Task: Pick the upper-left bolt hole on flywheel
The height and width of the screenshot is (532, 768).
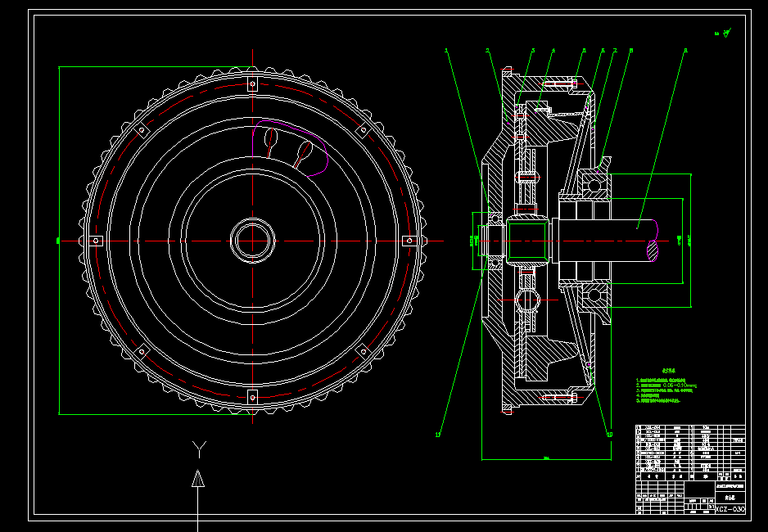Action: (142, 130)
